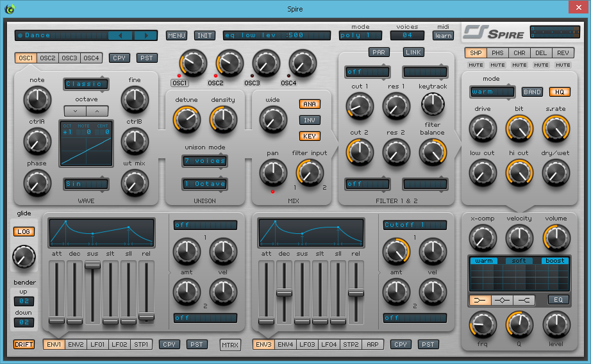Image resolution: width=591 pixels, height=364 pixels.
Task: Toggle the BAND shaper button
Action: pos(532,92)
